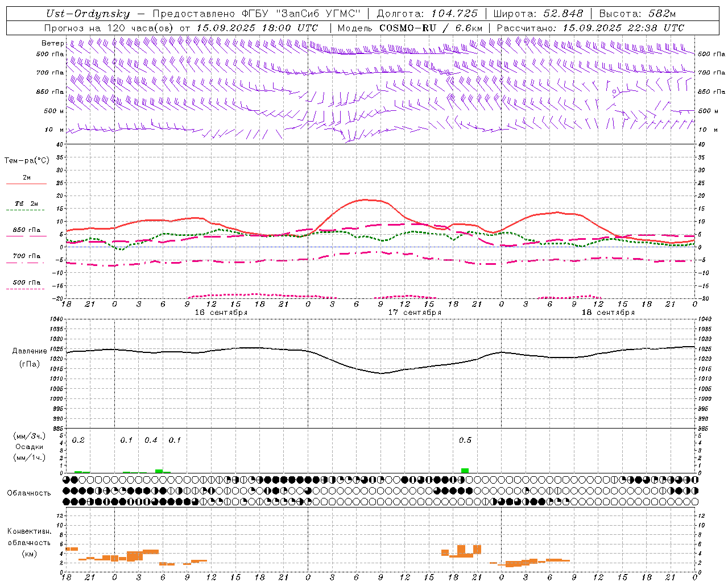Click the Тем-ра(°C) panel label
Viewport: 728px width, 582px height.
(27, 161)
